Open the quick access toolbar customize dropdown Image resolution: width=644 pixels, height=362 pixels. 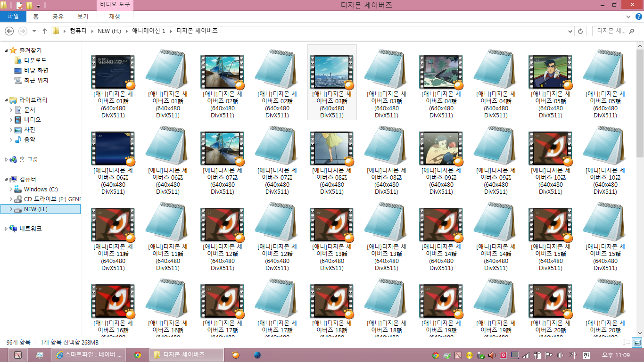tap(38, 6)
